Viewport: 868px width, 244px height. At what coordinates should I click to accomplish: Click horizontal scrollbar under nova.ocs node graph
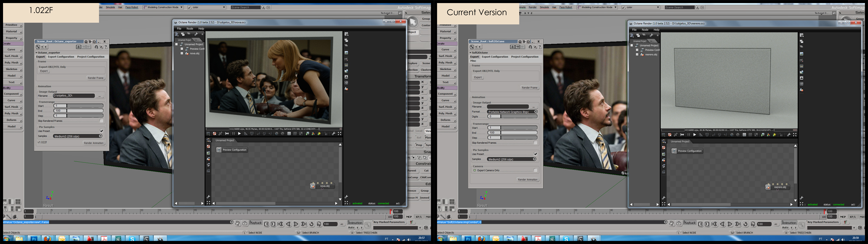click(x=274, y=203)
